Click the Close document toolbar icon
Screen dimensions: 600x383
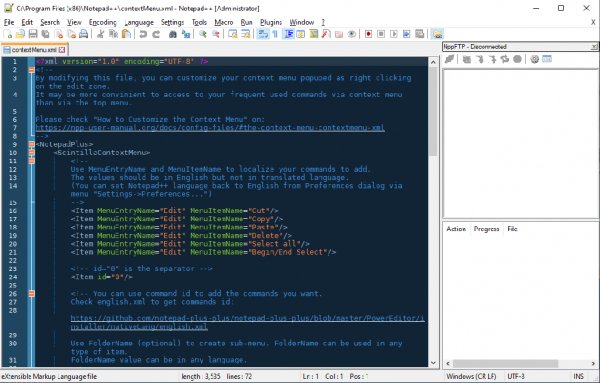(x=59, y=34)
